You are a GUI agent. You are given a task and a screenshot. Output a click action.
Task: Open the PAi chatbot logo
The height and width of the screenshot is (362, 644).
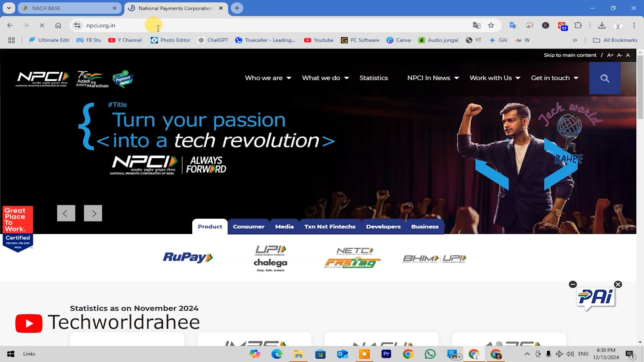coord(596,298)
